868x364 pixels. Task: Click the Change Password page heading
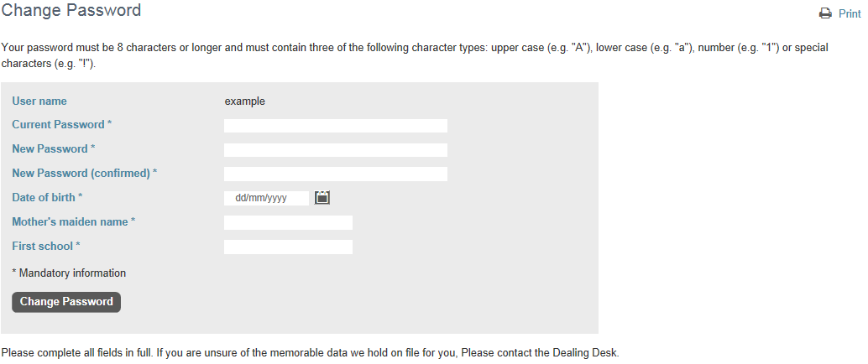point(71,10)
